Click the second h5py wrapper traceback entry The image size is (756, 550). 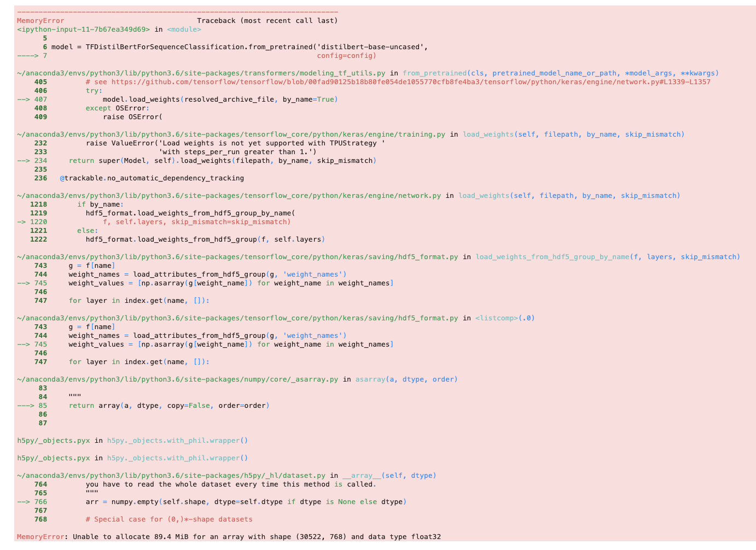(131, 458)
